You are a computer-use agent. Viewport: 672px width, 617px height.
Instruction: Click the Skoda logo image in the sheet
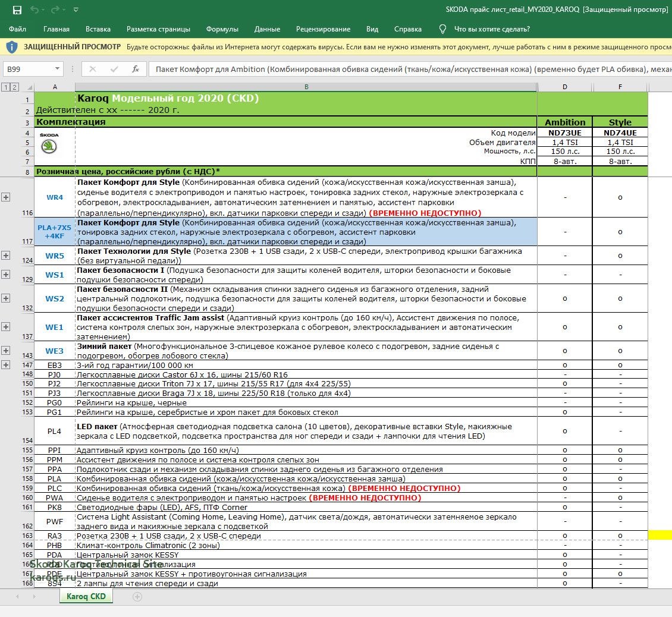[x=49, y=143]
